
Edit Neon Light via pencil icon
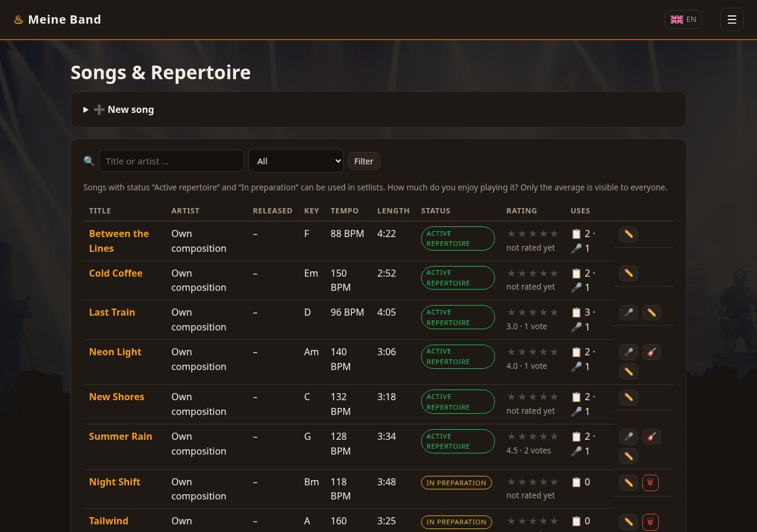[629, 372]
